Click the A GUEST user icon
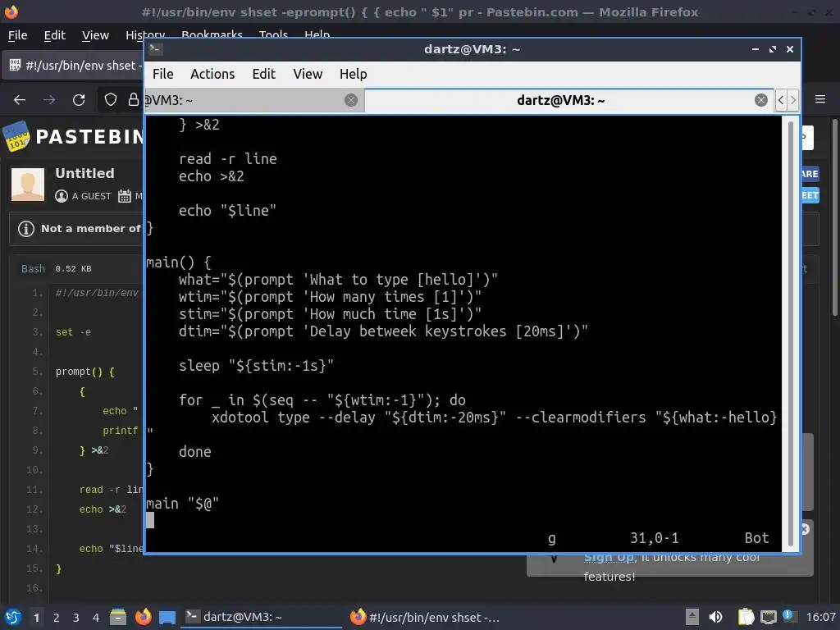The image size is (840, 630). pos(62,196)
